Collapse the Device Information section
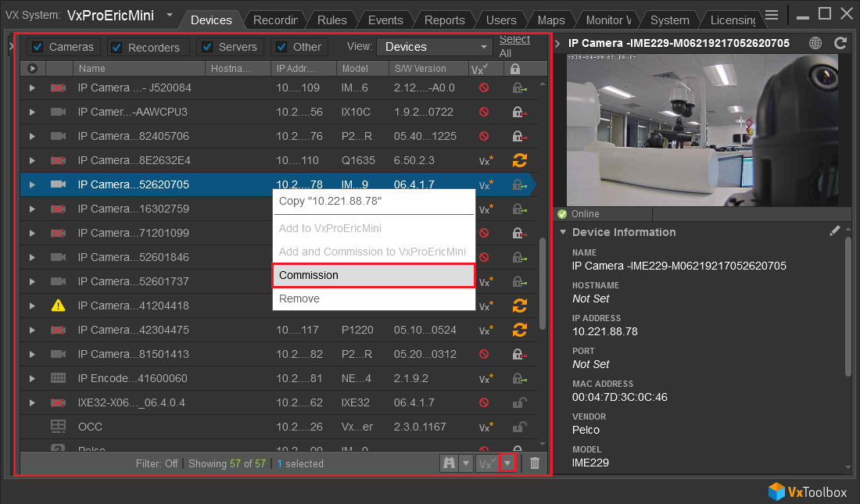Image resolution: width=860 pixels, height=504 pixels. click(563, 232)
